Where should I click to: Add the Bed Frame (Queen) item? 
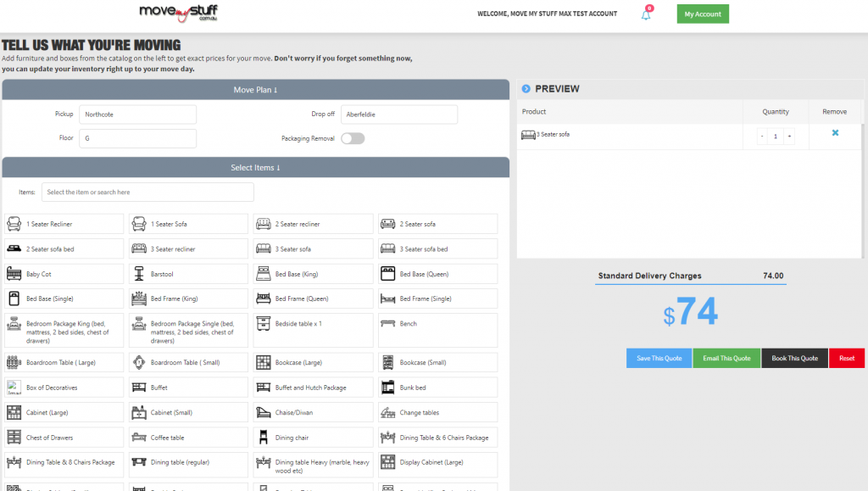tap(314, 299)
